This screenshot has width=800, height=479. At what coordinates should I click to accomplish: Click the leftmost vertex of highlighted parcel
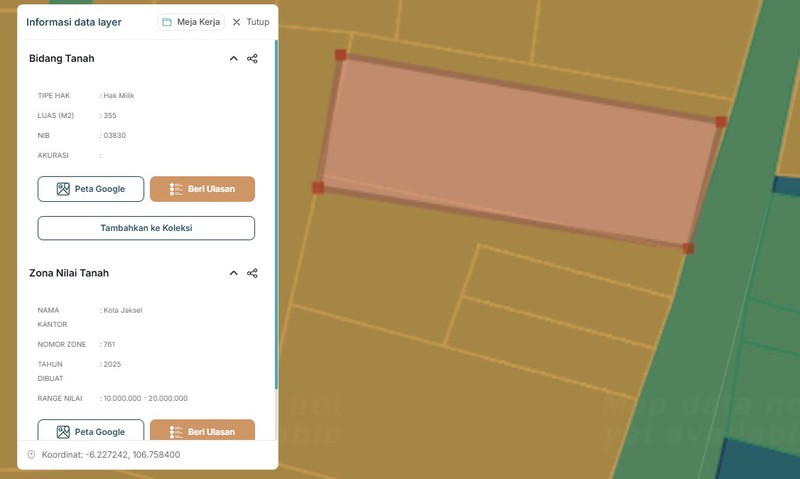click(318, 187)
